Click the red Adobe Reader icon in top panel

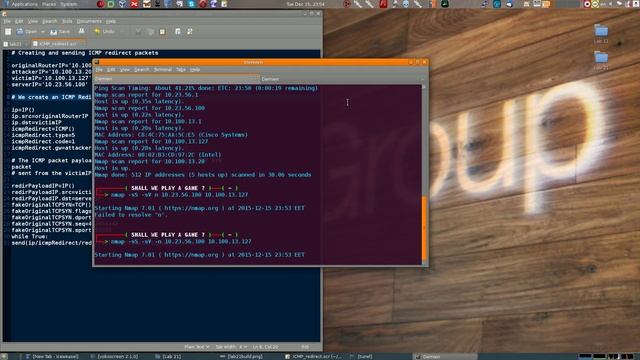[383, 4]
